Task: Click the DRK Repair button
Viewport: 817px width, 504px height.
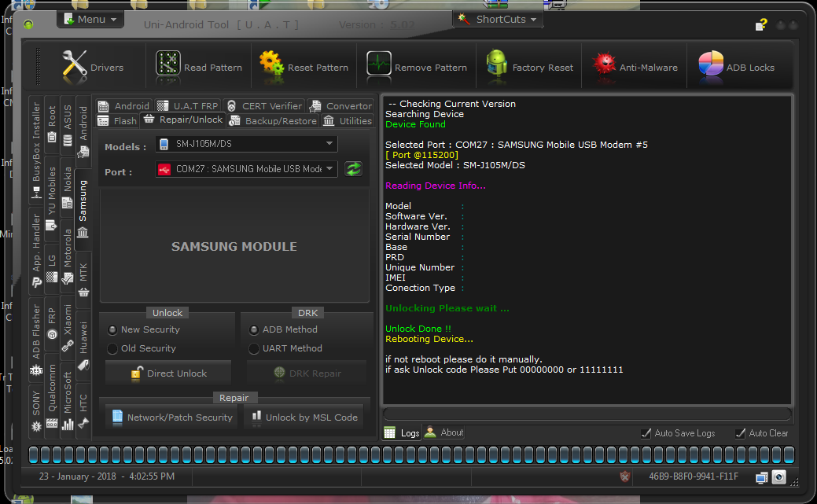Action: [x=307, y=373]
